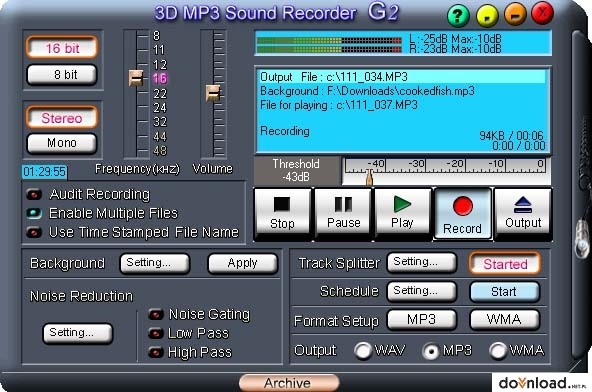Open the Output eject button
The height and width of the screenshot is (392, 592).
pos(523,214)
